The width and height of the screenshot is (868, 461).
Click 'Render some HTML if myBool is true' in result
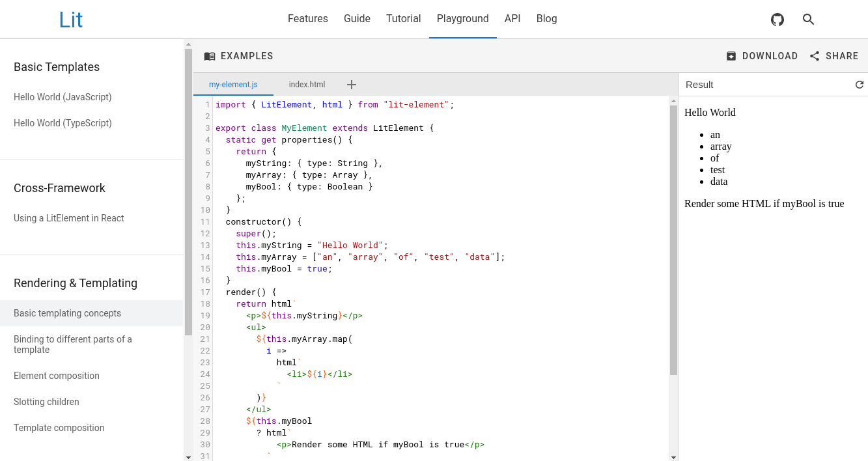coord(764,204)
